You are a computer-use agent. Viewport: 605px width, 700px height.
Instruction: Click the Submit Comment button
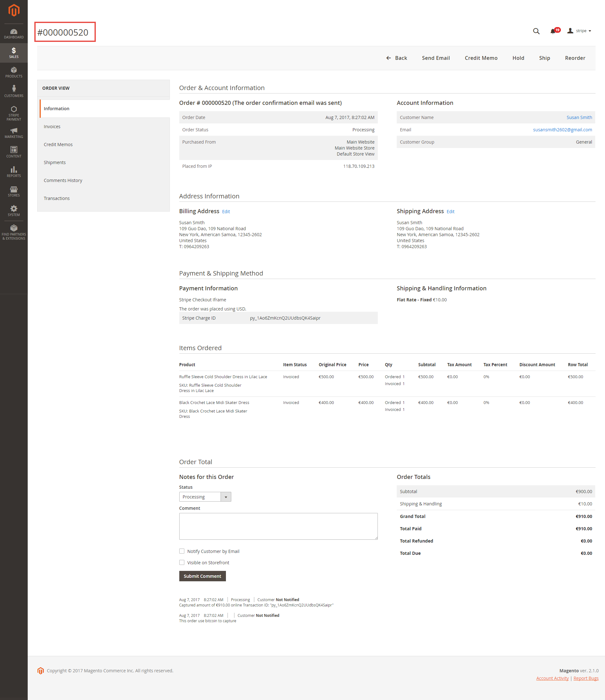point(202,576)
